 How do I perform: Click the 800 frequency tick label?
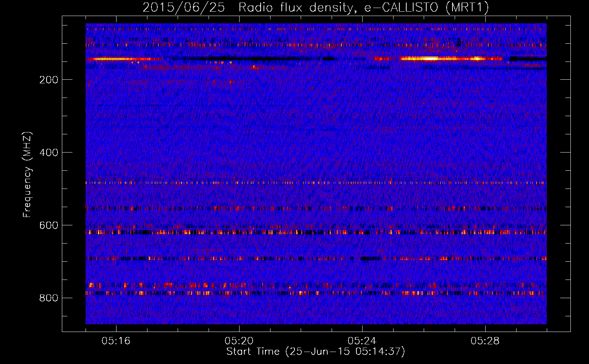coord(49,298)
